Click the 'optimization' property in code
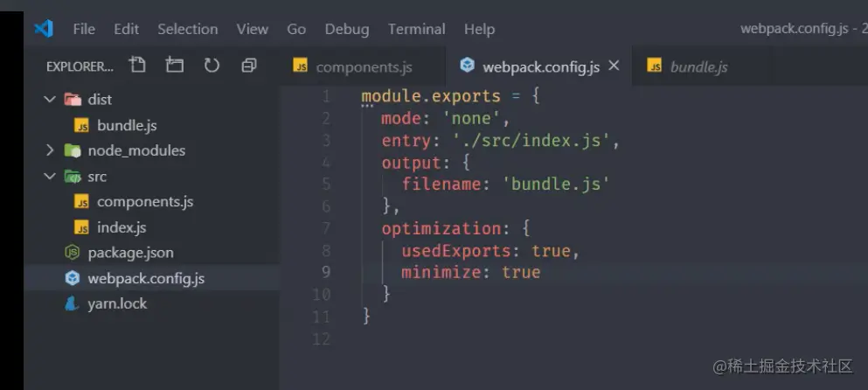Screen dimensions: 868x390 click(441, 228)
